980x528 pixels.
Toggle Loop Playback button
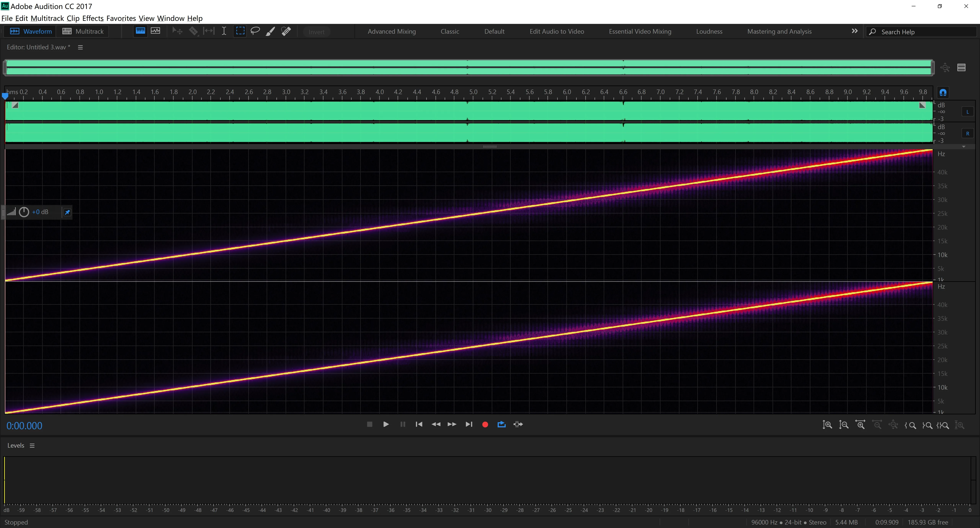(x=501, y=424)
